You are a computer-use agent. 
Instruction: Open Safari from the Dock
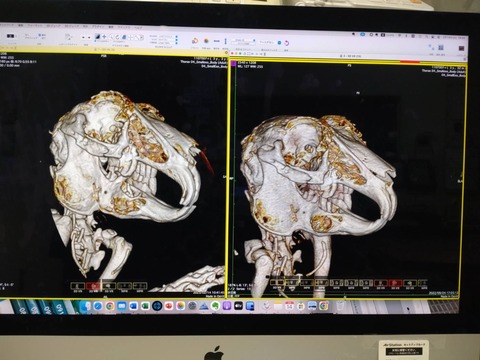point(98,306)
